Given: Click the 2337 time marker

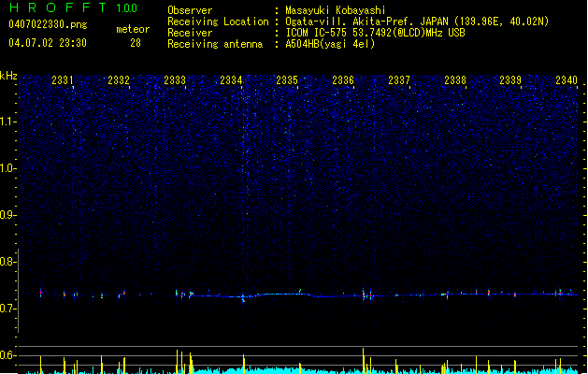Looking at the screenshot, I should point(399,80).
